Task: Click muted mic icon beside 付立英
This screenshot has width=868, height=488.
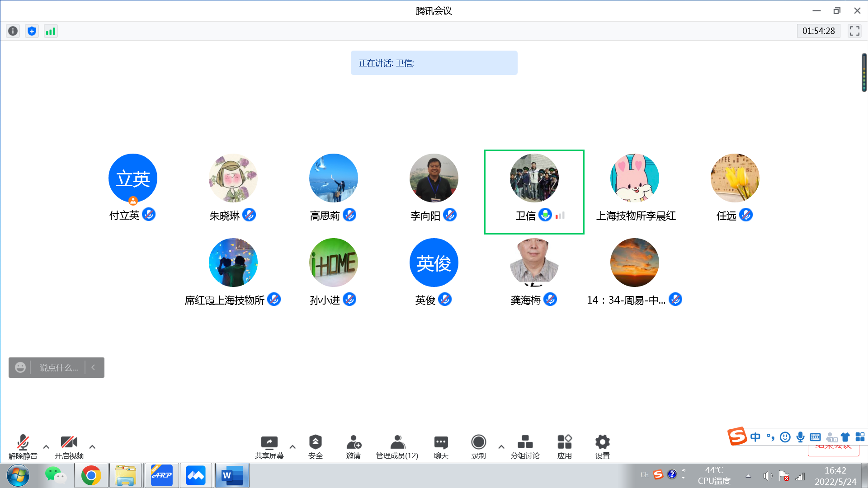Action: coord(149,215)
